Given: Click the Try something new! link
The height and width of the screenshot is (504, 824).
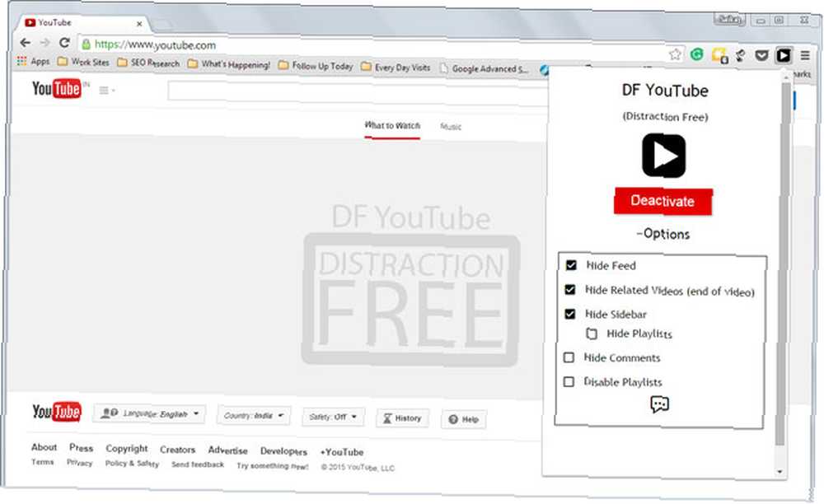Looking at the screenshot, I should [272, 465].
